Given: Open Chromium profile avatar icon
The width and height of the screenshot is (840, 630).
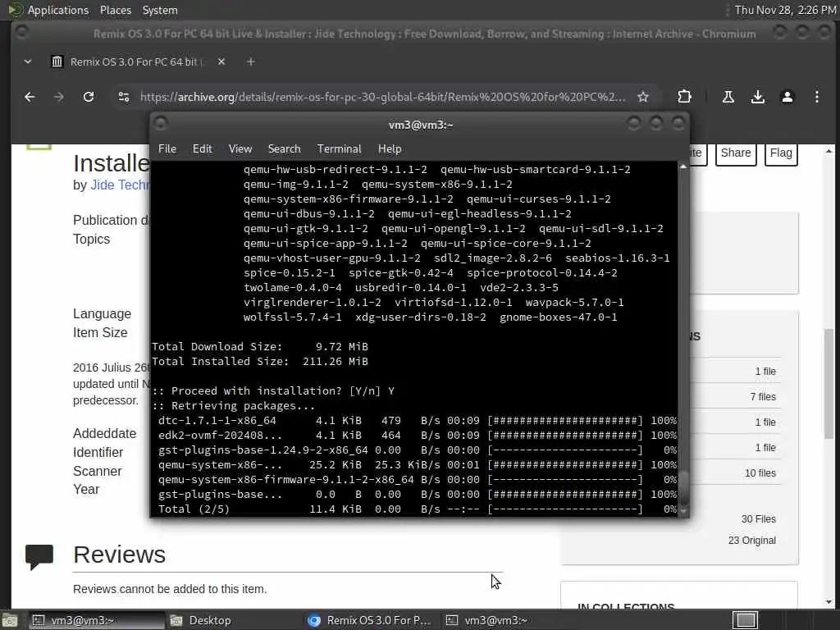Looking at the screenshot, I should coord(787,97).
